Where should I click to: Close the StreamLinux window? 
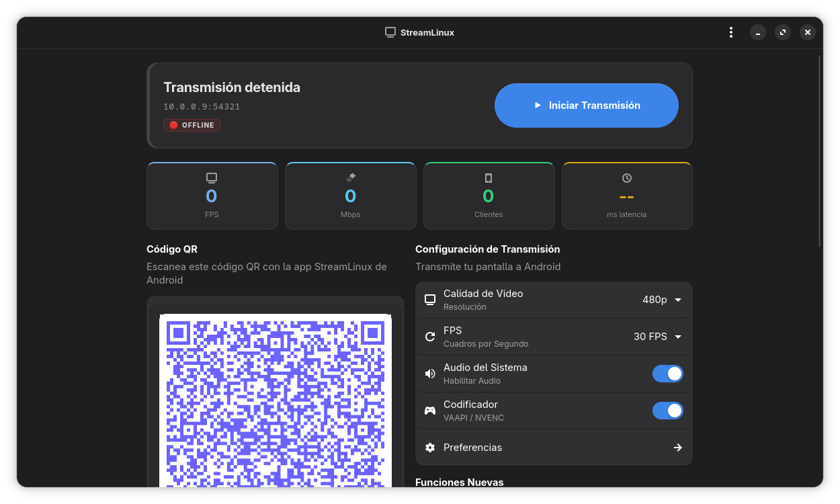tap(808, 32)
